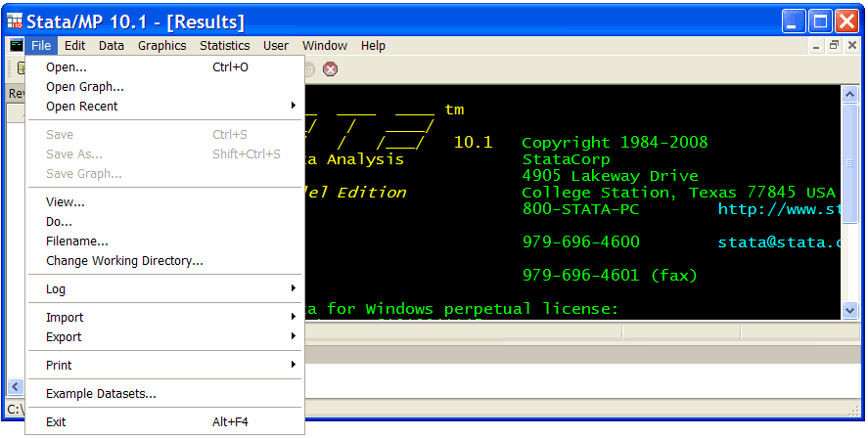This screenshot has height=438, width=868.
Task: Minimize the inner Results document window
Action: (818, 45)
